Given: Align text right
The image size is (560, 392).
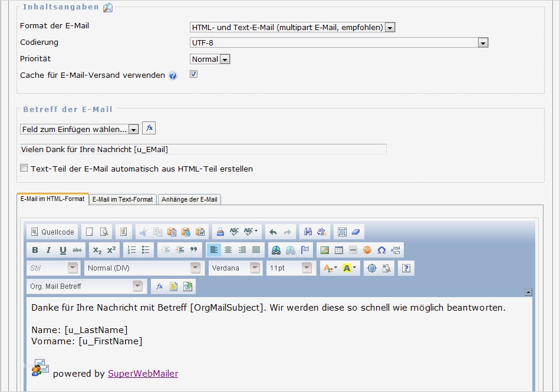Looking at the screenshot, I should pyautogui.click(x=242, y=250).
